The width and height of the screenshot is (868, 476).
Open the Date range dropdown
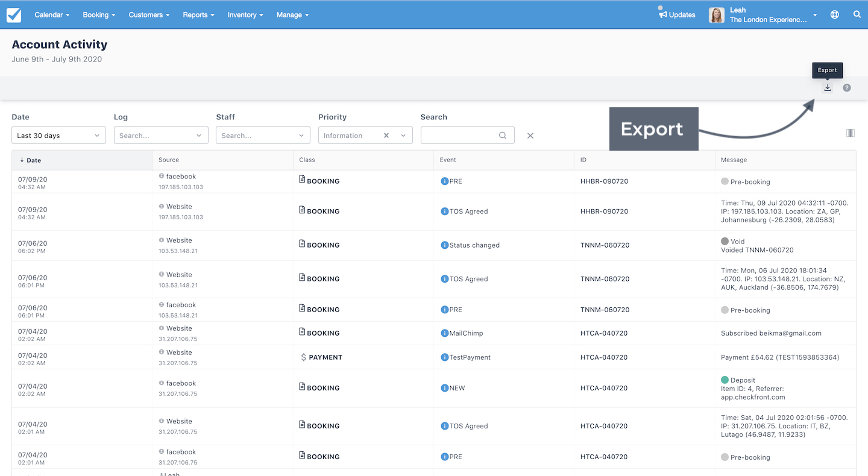pyautogui.click(x=58, y=136)
